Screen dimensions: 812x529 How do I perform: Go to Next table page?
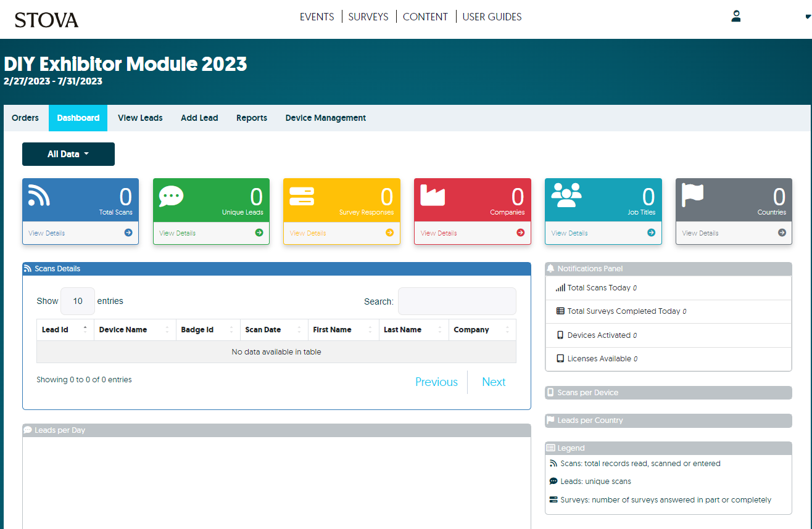494,382
